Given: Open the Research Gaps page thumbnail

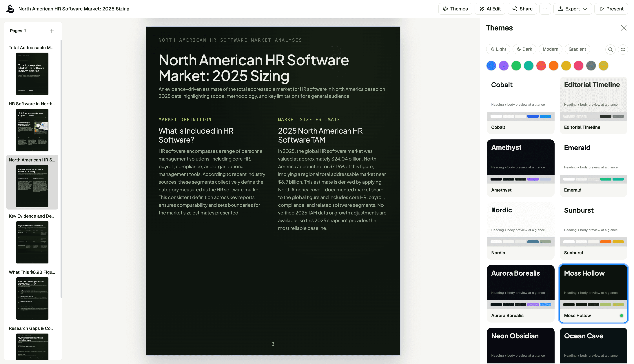Looking at the screenshot, I should [x=32, y=347].
